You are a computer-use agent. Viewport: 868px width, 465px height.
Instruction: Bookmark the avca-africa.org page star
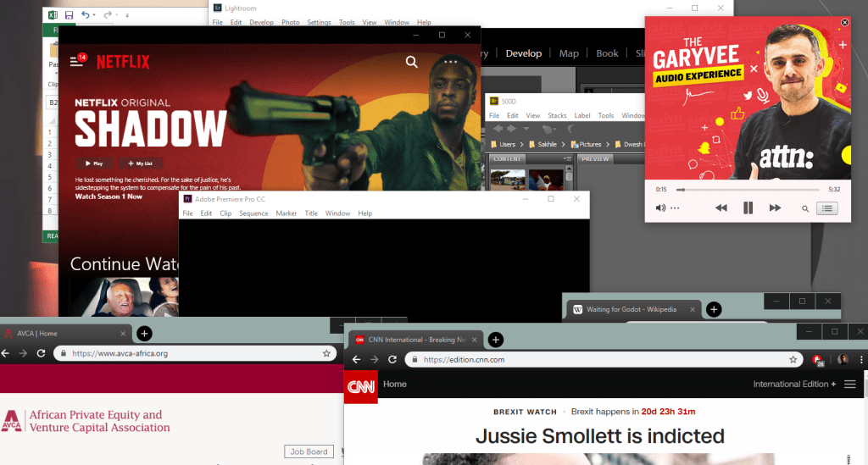click(326, 353)
